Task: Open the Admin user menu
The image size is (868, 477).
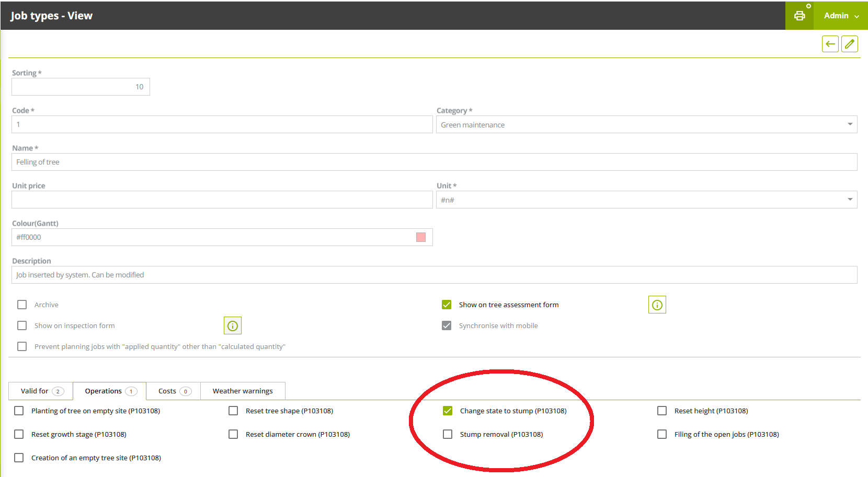Action: (x=841, y=16)
